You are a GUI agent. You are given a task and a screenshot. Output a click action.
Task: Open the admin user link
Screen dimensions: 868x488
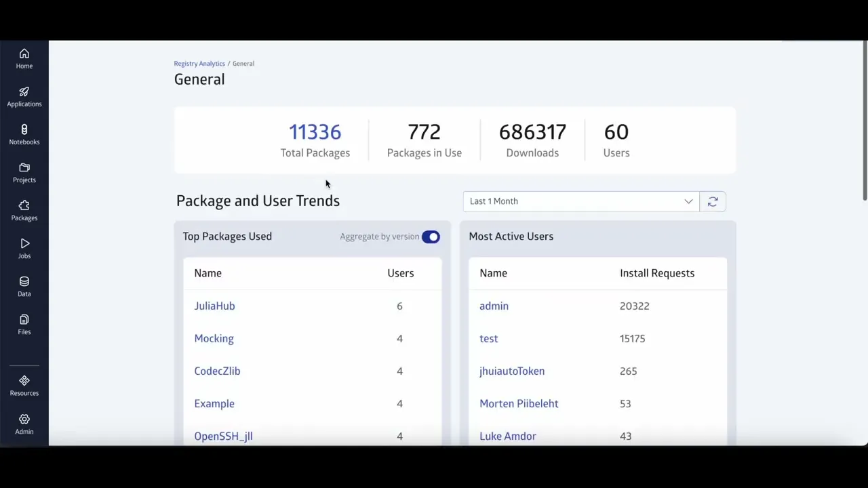coord(494,306)
